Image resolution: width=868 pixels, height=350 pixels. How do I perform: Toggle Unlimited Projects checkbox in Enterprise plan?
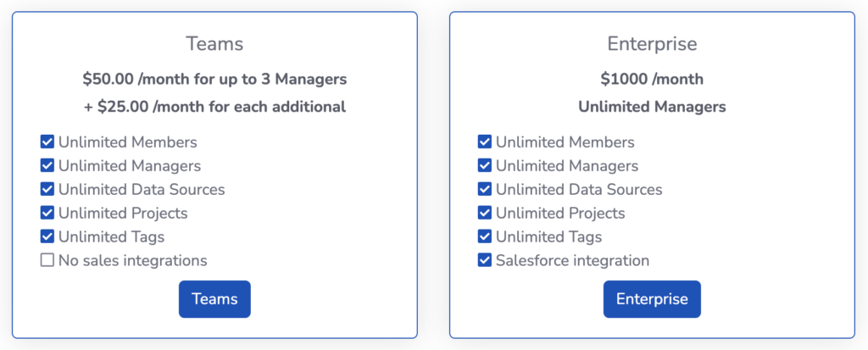coord(484,214)
